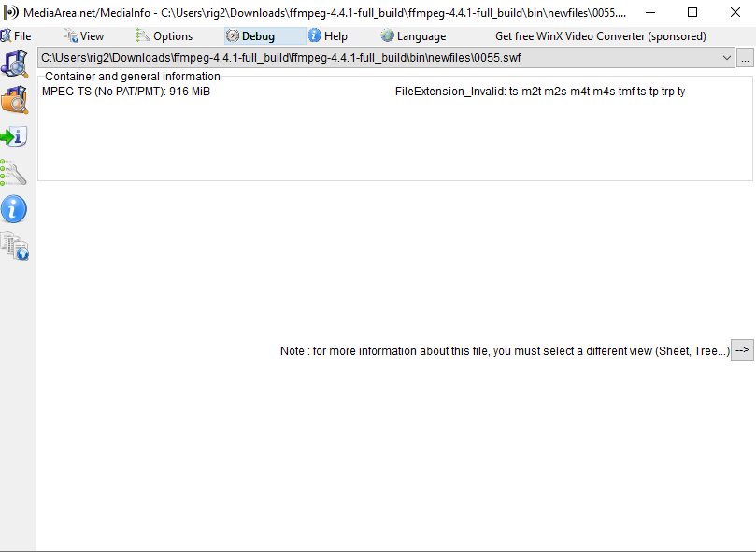This screenshot has height=552, width=756.
Task: Expand the file path dropdown arrow
Action: (x=727, y=58)
